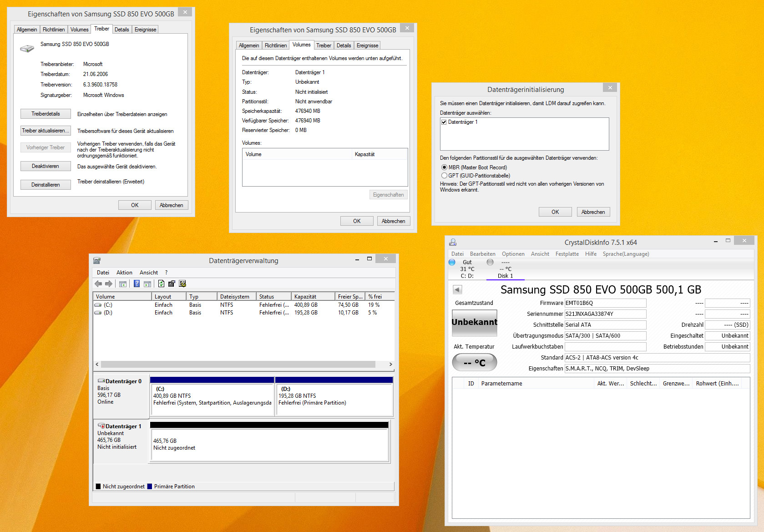
Task: Open the Sprache(Language) menu
Action: tap(626, 254)
